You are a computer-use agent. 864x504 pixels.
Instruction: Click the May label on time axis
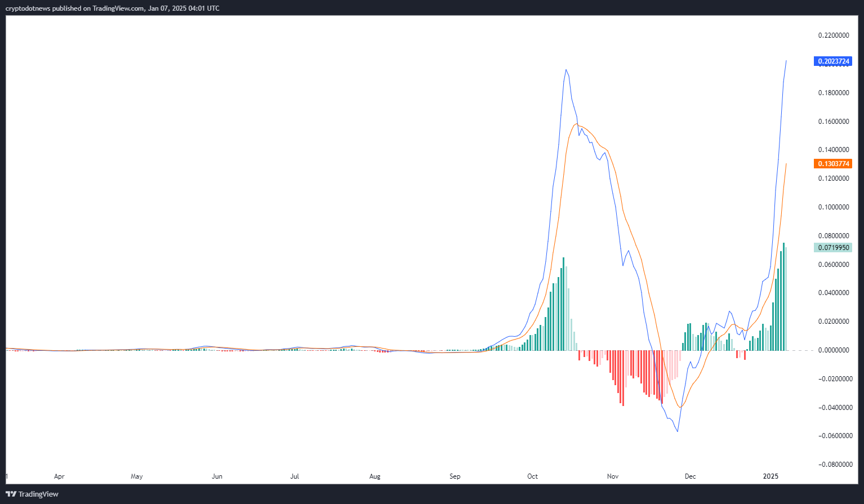[137, 476]
